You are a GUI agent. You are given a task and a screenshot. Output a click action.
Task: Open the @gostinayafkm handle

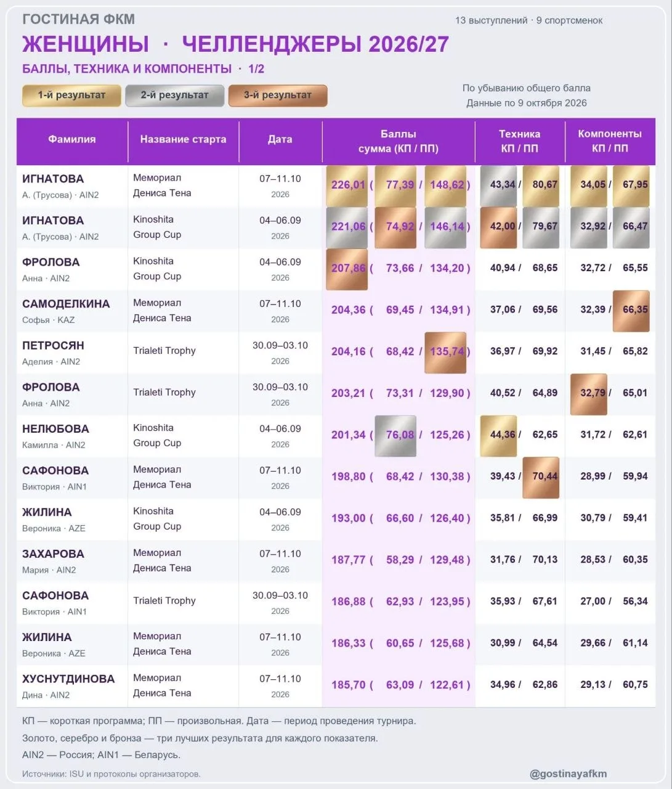[569, 774]
